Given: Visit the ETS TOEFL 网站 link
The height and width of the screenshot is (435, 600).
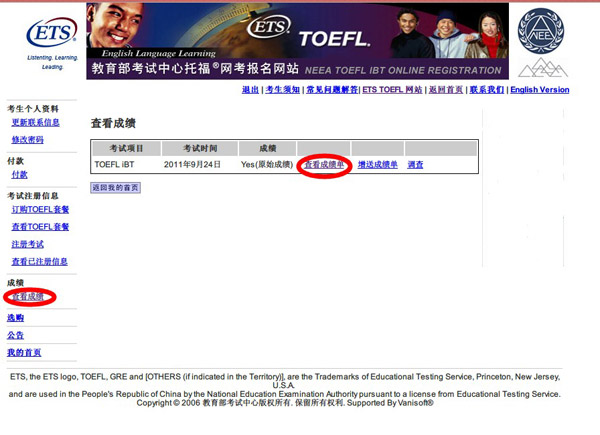Looking at the screenshot, I should coord(392,90).
